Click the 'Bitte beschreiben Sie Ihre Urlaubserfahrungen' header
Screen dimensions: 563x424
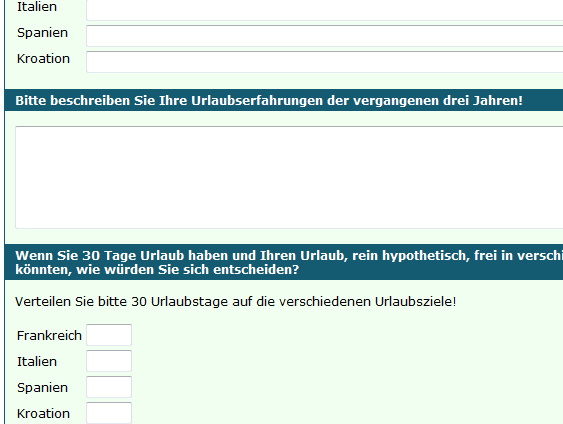coord(269,101)
